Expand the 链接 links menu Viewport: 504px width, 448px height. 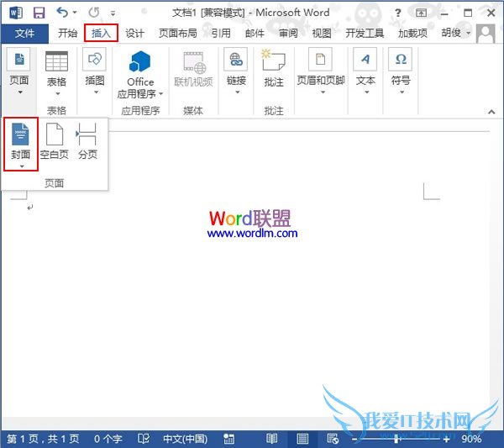point(236,71)
